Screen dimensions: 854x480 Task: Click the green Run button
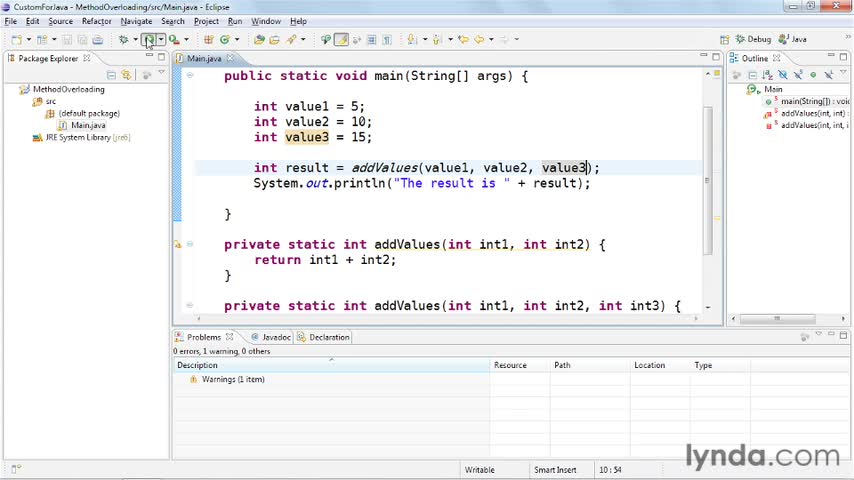149,39
